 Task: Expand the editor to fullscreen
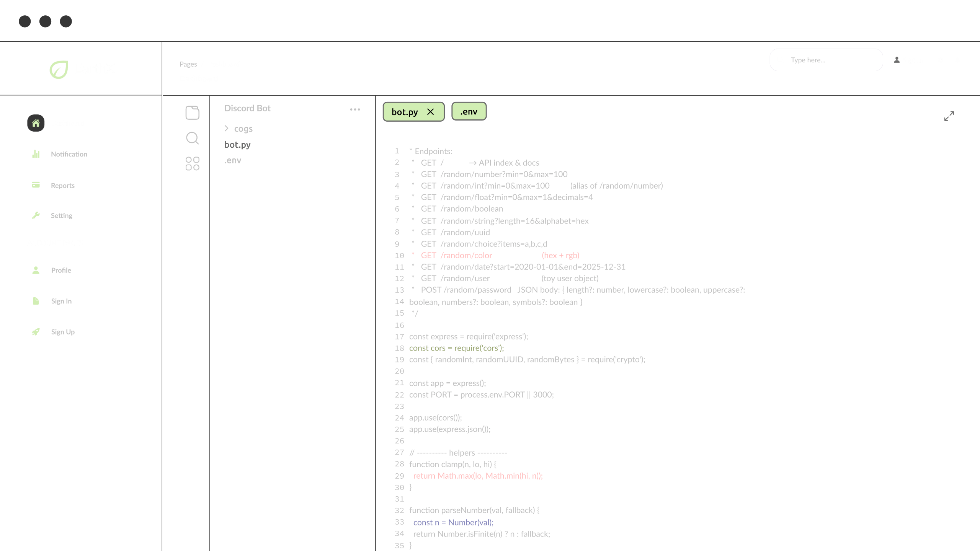point(949,116)
